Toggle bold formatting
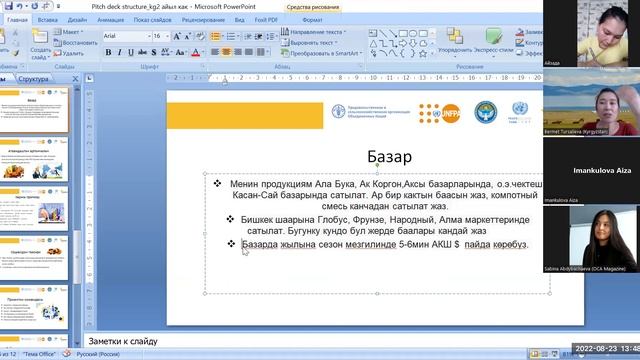The width and height of the screenshot is (640, 360). [108, 52]
